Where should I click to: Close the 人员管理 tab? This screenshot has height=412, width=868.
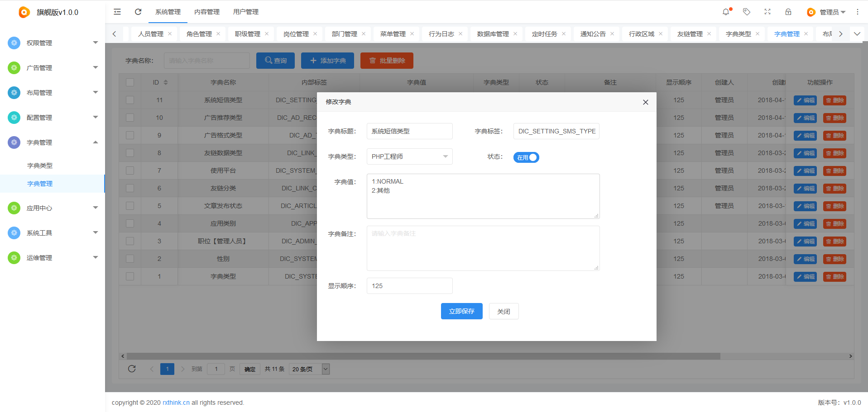[x=170, y=34]
